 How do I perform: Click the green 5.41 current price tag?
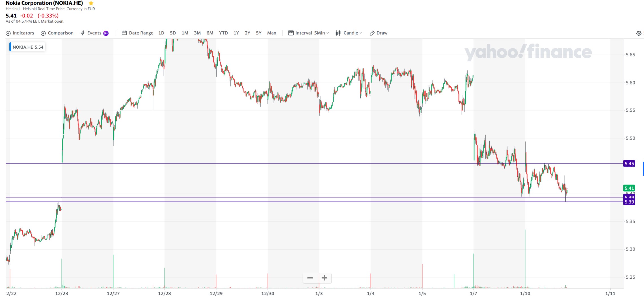[x=629, y=188]
